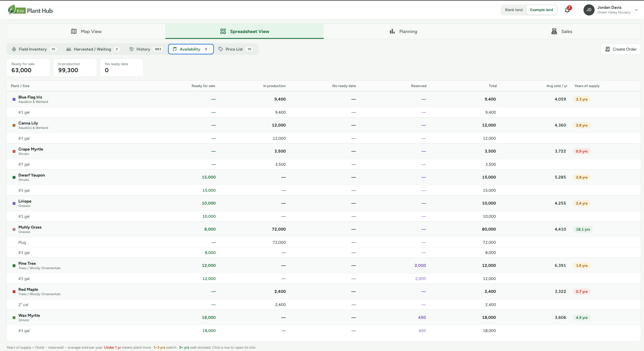Open the Red Maple plant row
This screenshot has width=644, height=351.
click(324, 292)
